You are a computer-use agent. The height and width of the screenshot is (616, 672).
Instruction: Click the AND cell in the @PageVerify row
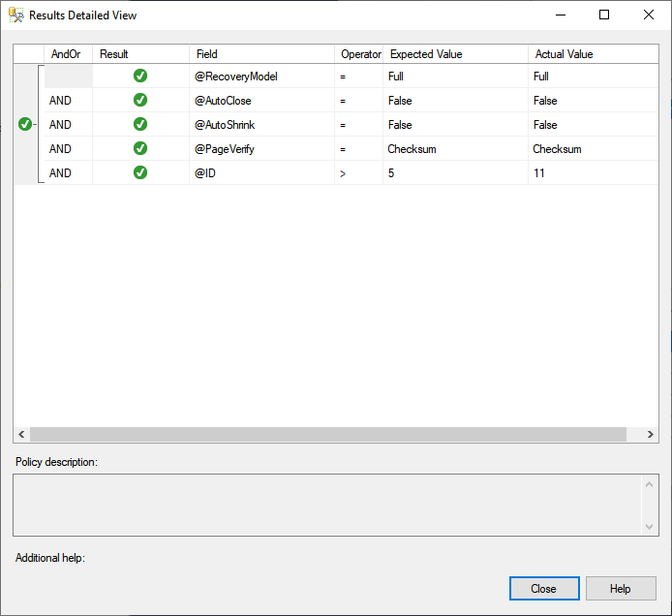(x=68, y=149)
